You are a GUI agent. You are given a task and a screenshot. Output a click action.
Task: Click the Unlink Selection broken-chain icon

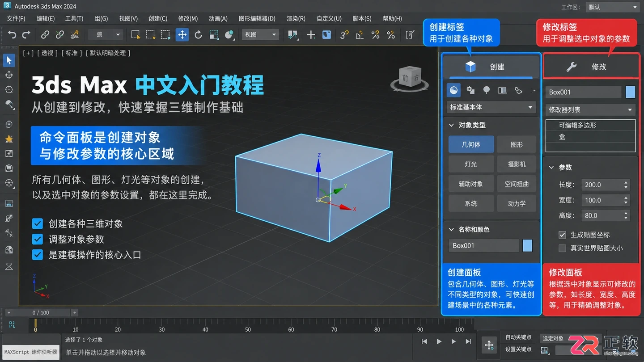(60, 34)
